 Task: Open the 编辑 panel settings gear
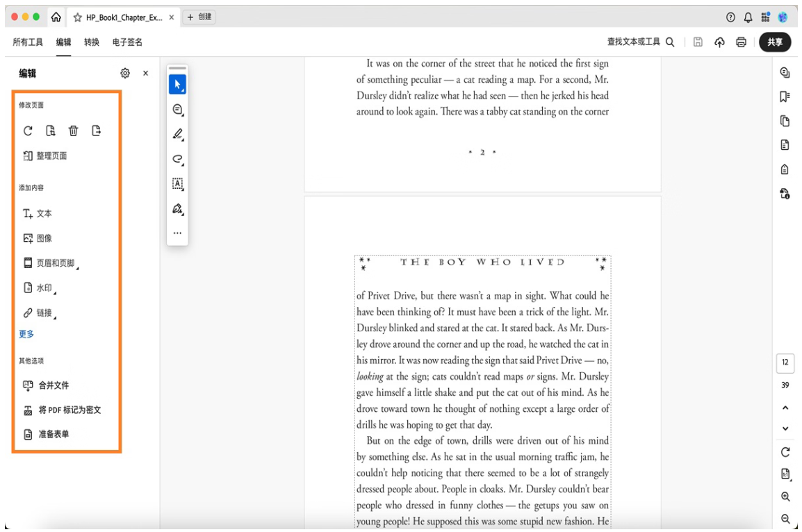(x=125, y=73)
